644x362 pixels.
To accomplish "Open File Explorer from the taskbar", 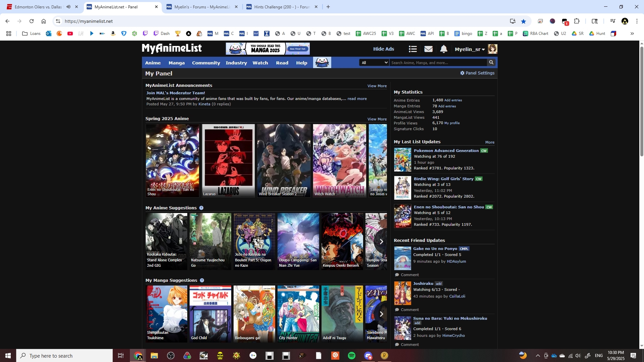I will click(154, 356).
